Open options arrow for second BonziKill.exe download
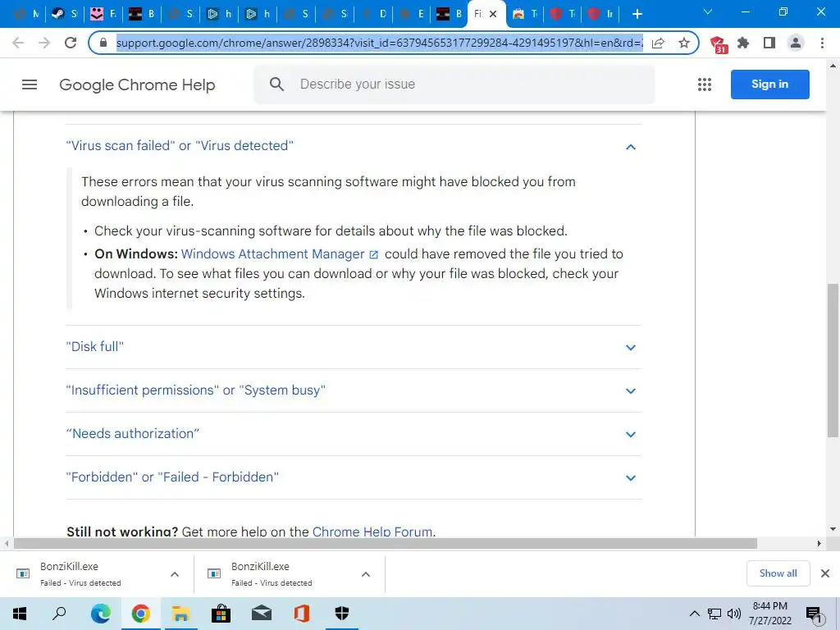 tap(366, 574)
